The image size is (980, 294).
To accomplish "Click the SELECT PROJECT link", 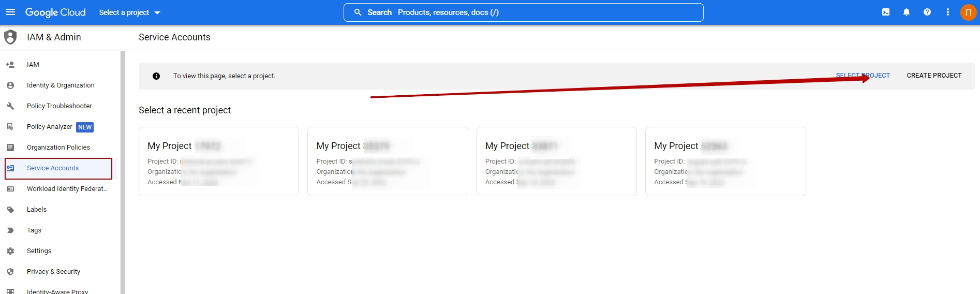I will point(863,76).
